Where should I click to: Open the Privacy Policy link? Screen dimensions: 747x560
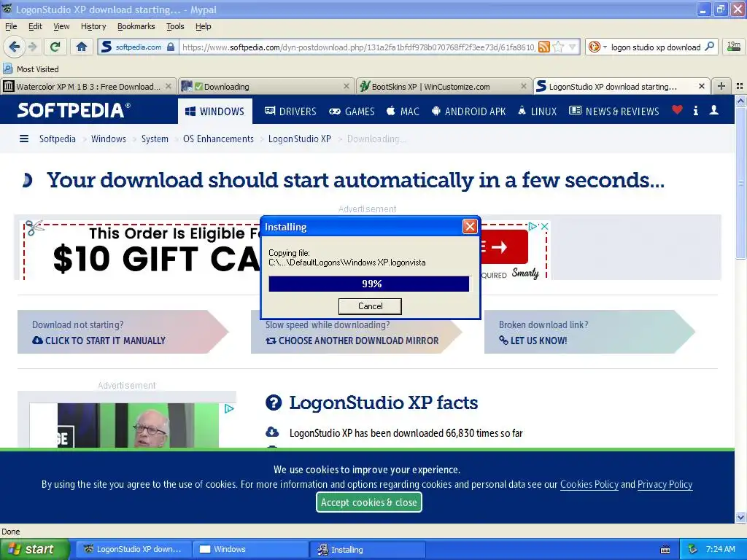(x=665, y=484)
